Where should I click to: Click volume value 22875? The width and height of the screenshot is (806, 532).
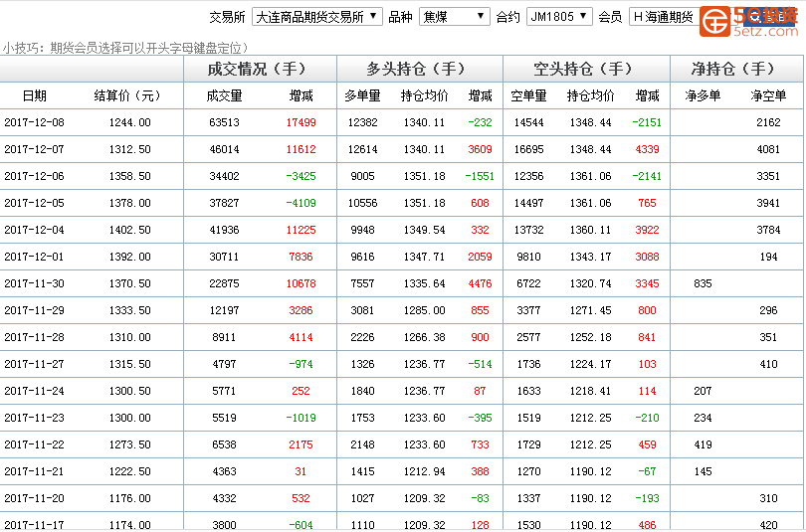click(224, 283)
